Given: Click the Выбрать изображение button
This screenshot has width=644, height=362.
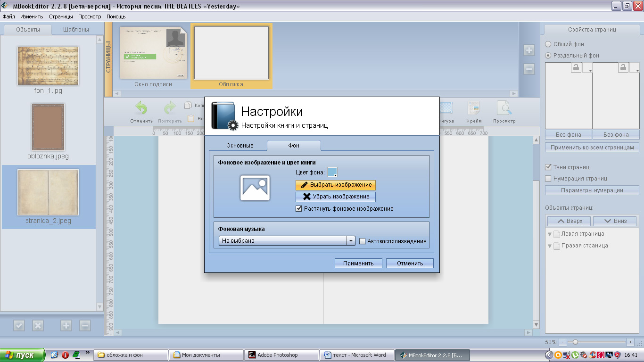Looking at the screenshot, I should pyautogui.click(x=336, y=185).
